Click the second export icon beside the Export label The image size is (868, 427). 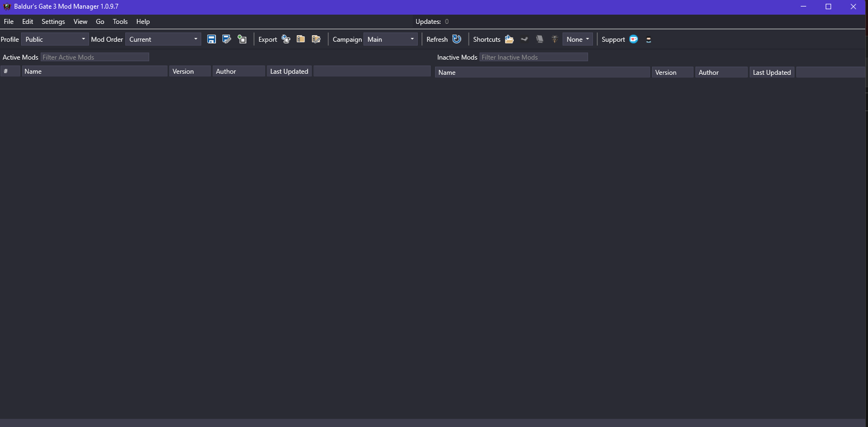pyautogui.click(x=301, y=39)
